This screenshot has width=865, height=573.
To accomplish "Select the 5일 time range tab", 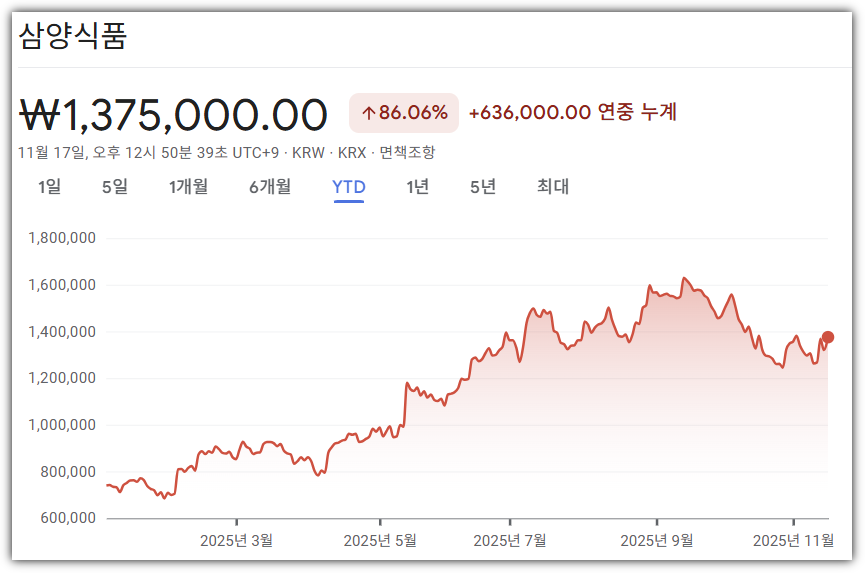I will 115,186.
